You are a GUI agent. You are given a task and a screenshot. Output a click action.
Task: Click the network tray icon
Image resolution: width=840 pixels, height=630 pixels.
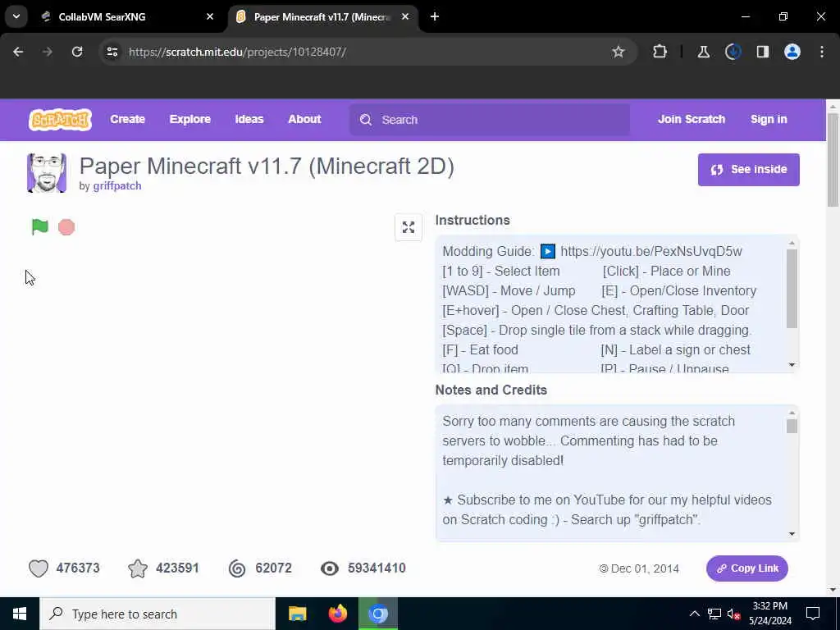714,614
